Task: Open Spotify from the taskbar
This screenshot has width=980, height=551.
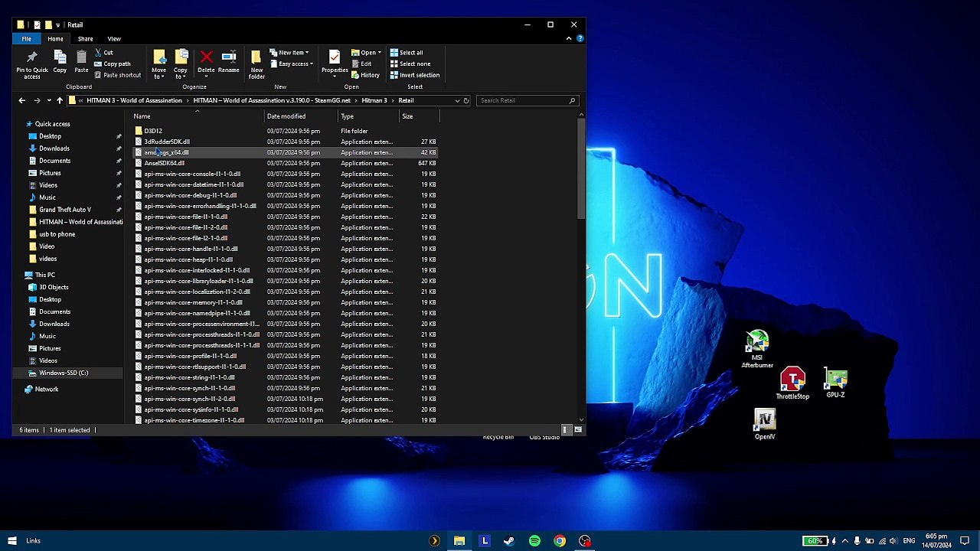Action: point(534,541)
